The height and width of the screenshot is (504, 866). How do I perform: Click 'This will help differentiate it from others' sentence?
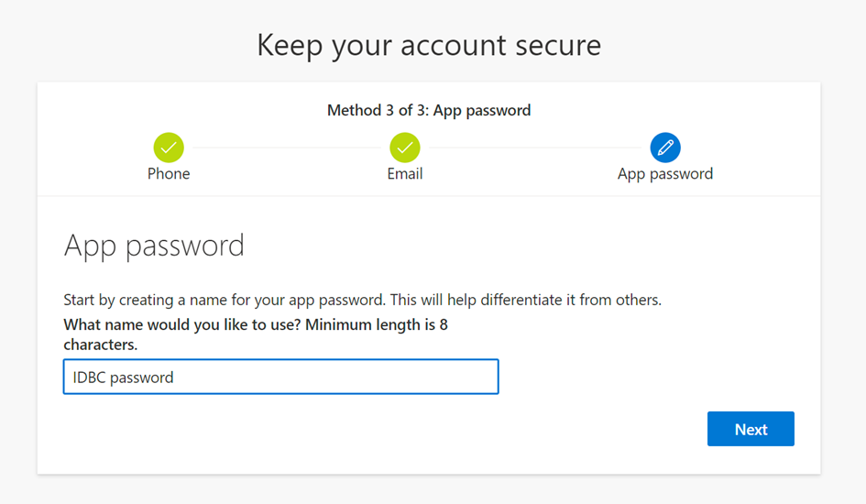click(x=526, y=300)
